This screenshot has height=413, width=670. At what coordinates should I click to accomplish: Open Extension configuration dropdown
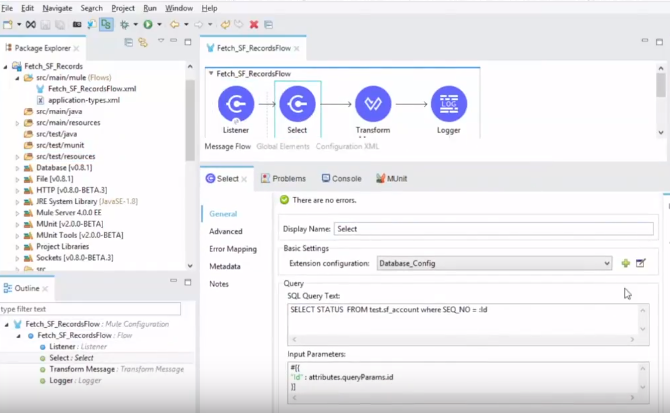(605, 263)
